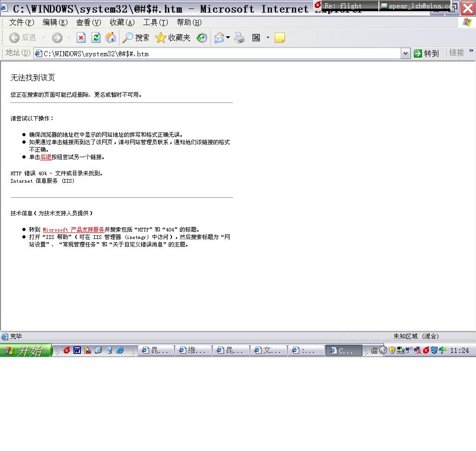Screen dimensions: 476x451
Task: Expand hidden tray icons arrow
Action: (383, 350)
